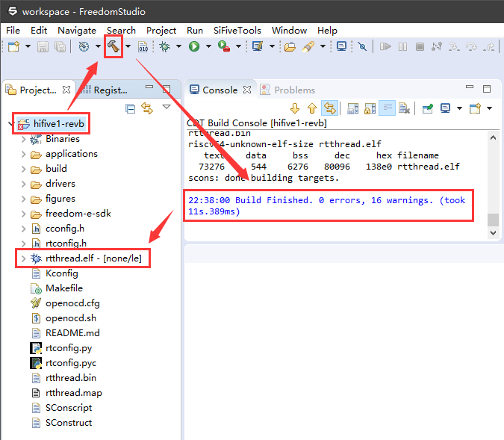Click the Step Into debug icon
This screenshot has height=440, width=504.
pos(454,47)
